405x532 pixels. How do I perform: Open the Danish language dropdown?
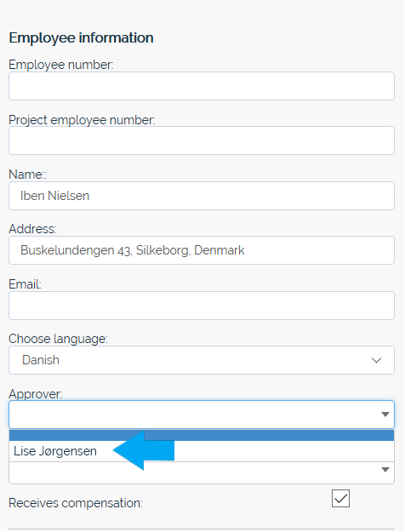click(202, 360)
